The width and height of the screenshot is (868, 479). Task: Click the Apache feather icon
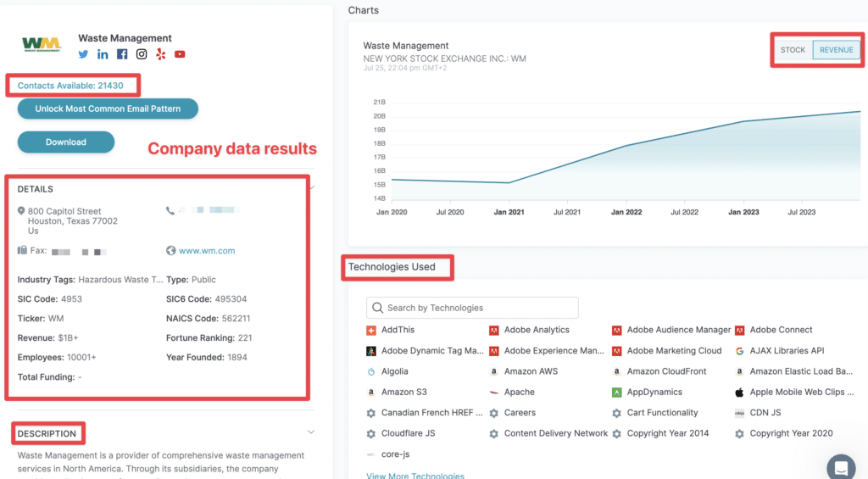494,392
